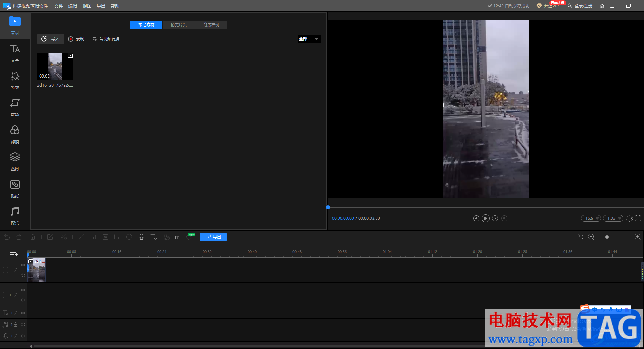Mute the main video track audio
Viewport: 644px width, 349px height.
(x=23, y=275)
